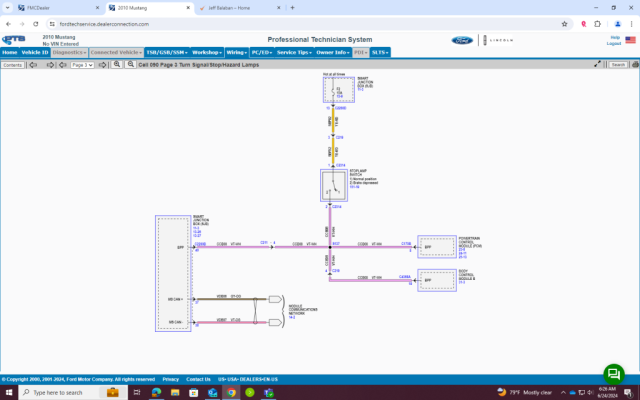Show hidden system tray icons
The image size is (640, 400).
pos(563,393)
